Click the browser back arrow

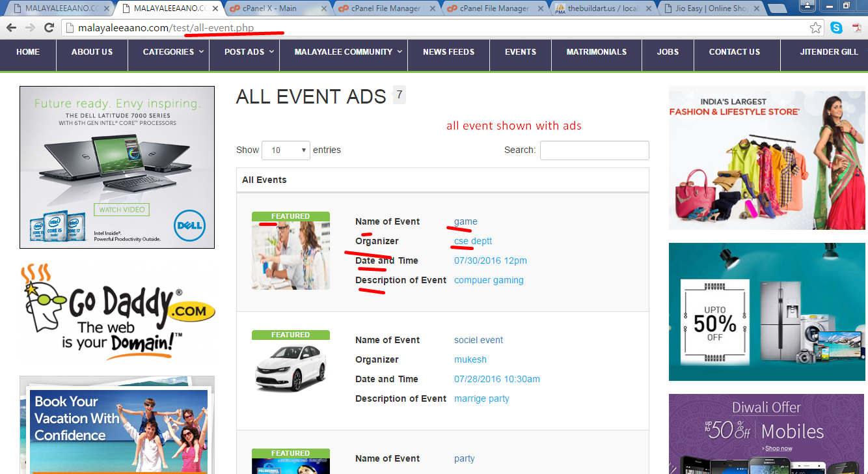[11, 28]
